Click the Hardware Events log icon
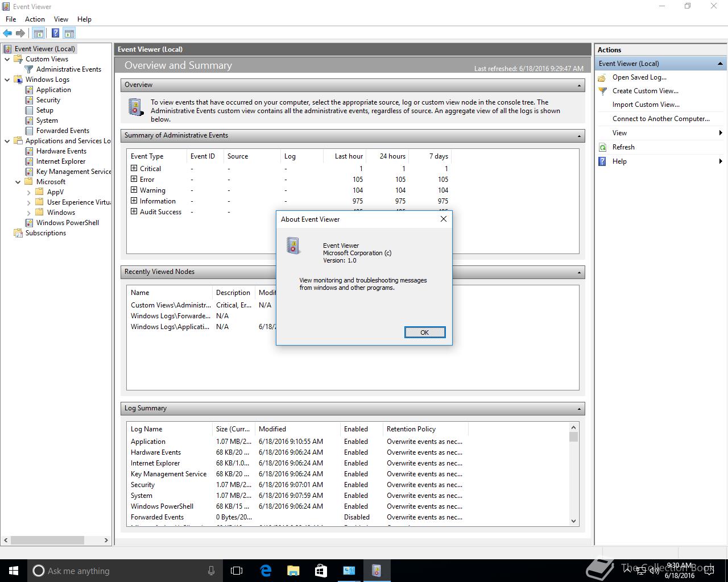 point(29,151)
